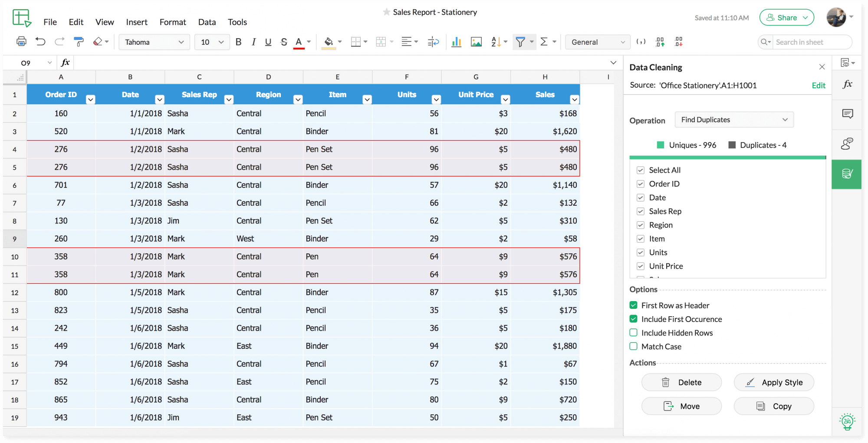Click the Delete action in Data Cleaning
This screenshot has width=868, height=443.
tap(681, 382)
